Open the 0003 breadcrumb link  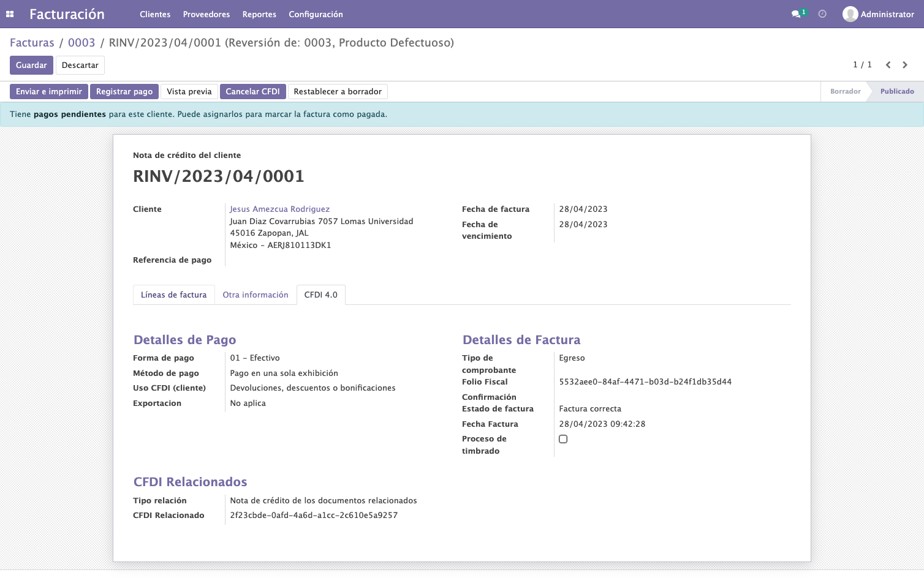81,43
